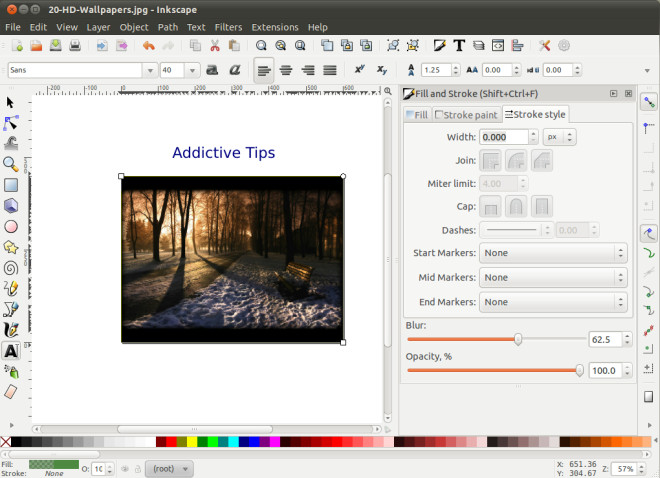Open Start Markers dropdown
Viewport: 660px width, 478px height.
553,253
